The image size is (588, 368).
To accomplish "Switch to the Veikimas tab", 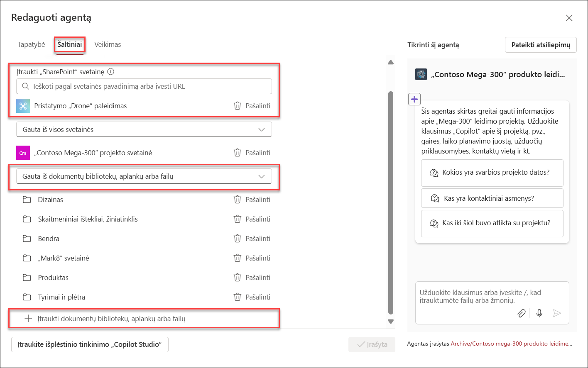I will tap(108, 44).
